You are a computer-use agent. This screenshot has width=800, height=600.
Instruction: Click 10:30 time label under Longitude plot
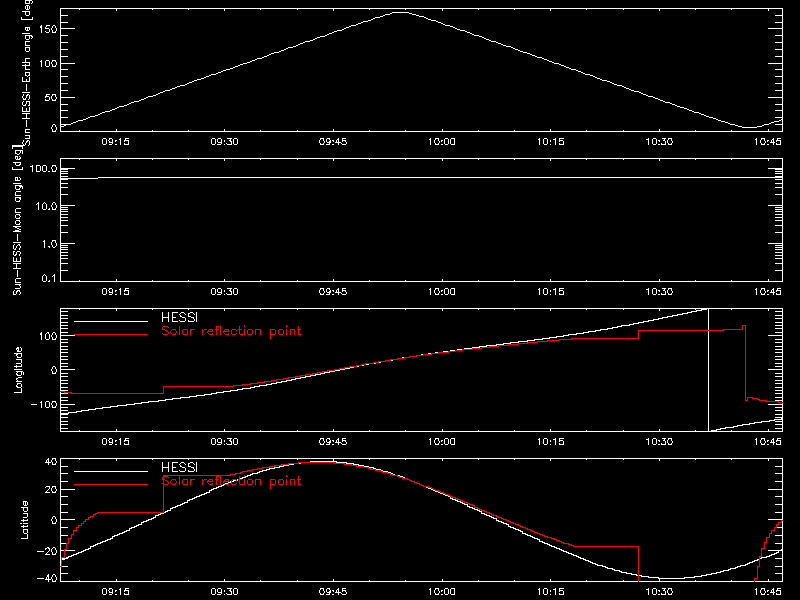tap(659, 442)
